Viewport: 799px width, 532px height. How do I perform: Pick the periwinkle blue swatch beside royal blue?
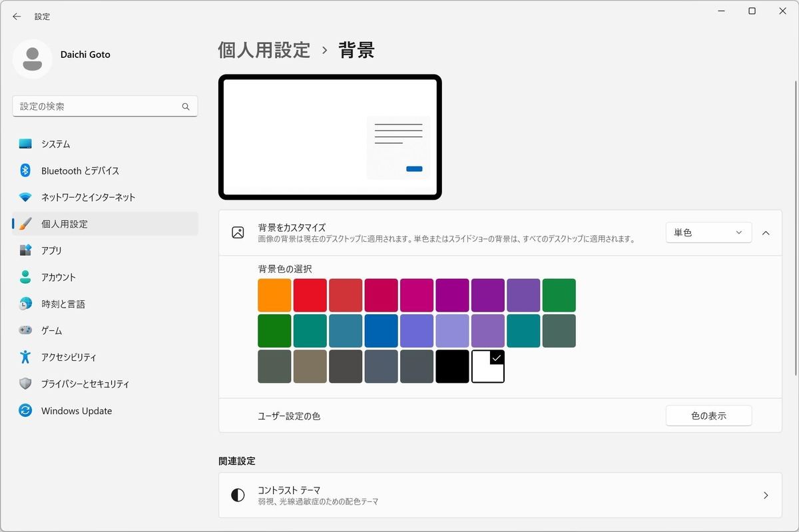coord(417,331)
